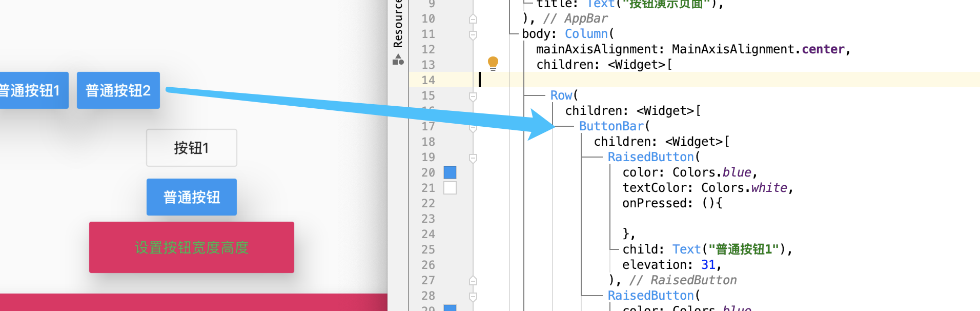Image resolution: width=980 pixels, height=311 pixels.
Task: Click the Row widget in code
Action: 561,95
